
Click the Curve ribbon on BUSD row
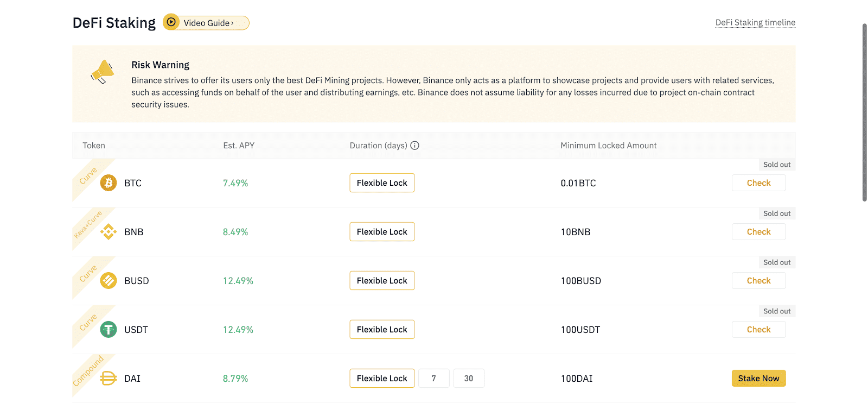[88, 273]
